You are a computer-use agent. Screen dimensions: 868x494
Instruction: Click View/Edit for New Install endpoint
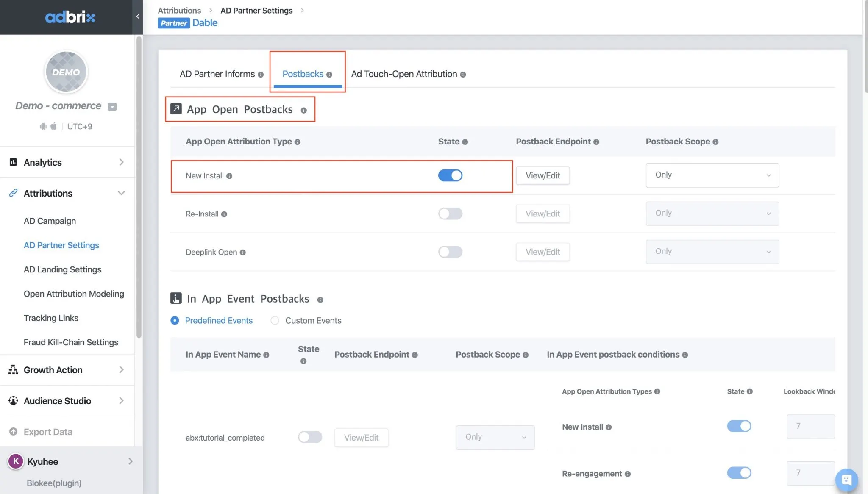[542, 175]
